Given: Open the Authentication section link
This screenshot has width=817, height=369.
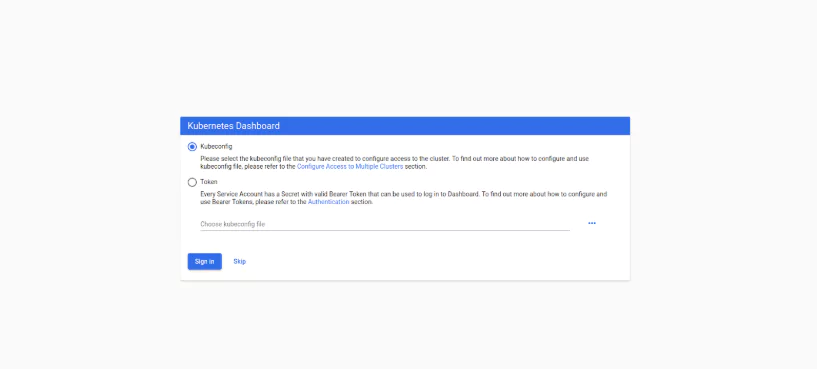Looking at the screenshot, I should [328, 202].
